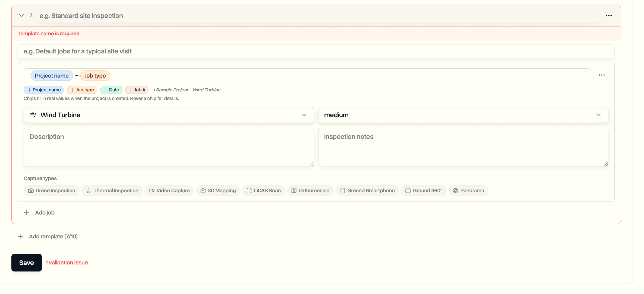Toggle the 3D Mapping capture type

point(218,191)
